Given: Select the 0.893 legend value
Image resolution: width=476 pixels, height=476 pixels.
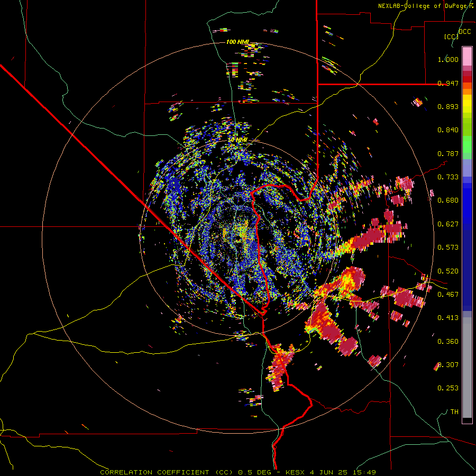Looking at the screenshot, I should click(x=448, y=106).
